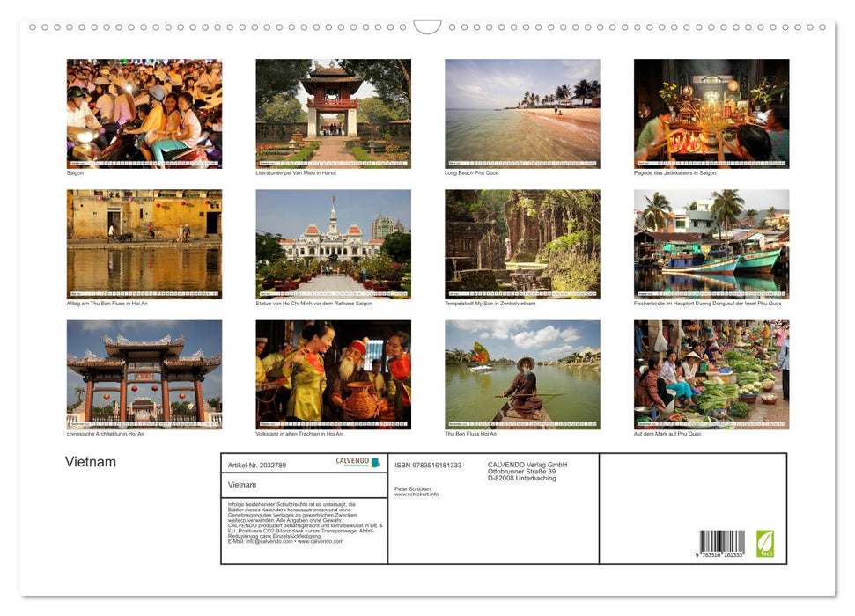The height and width of the screenshot is (616, 855).
Task: Open the Fischerboote Duong Dong Phu Quoc image
Action: click(x=711, y=244)
